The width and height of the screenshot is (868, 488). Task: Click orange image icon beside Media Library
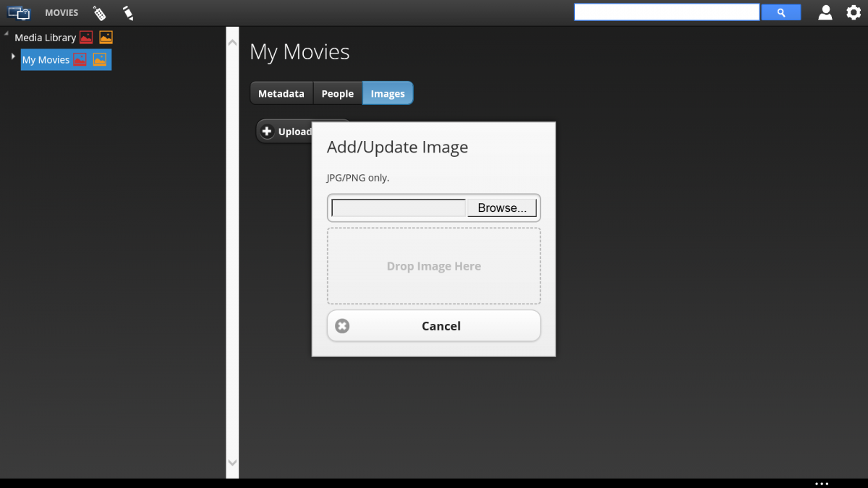coord(106,38)
